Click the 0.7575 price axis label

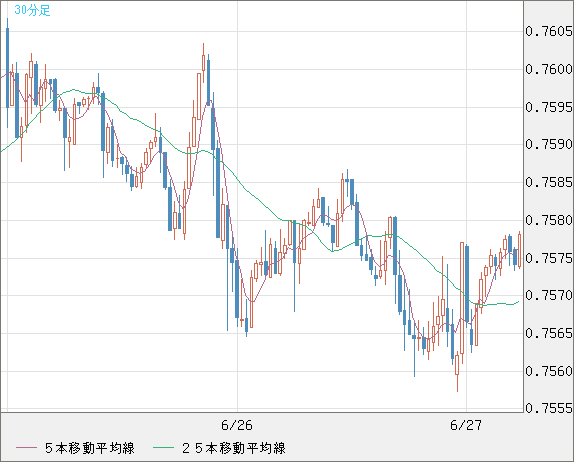(x=548, y=258)
